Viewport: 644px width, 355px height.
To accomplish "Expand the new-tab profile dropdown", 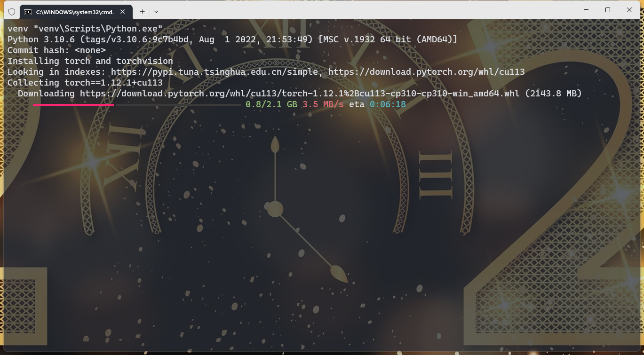I will click(x=156, y=12).
